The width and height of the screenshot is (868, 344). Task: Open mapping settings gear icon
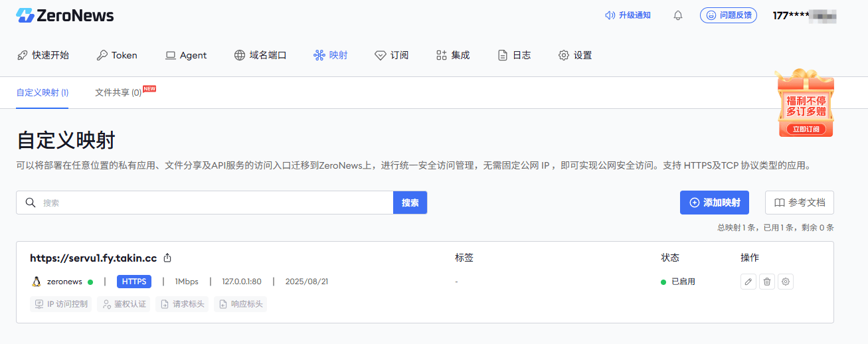click(786, 282)
